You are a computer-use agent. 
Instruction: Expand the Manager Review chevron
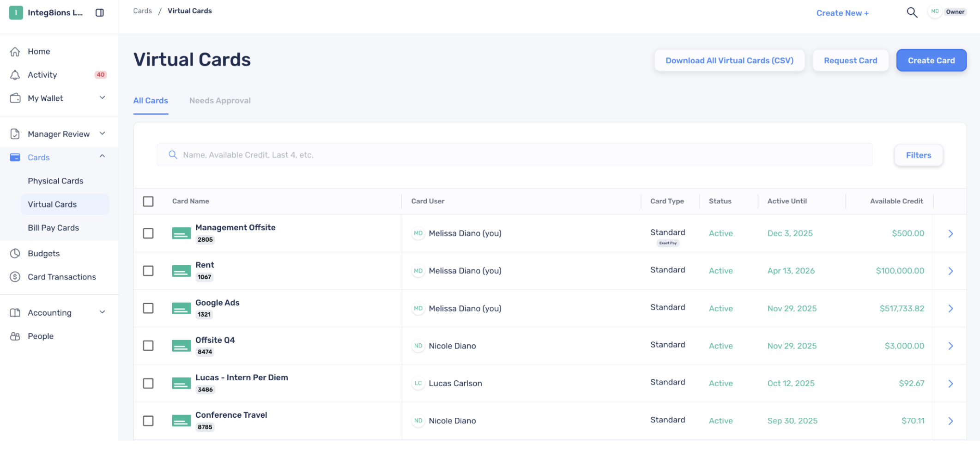(103, 134)
